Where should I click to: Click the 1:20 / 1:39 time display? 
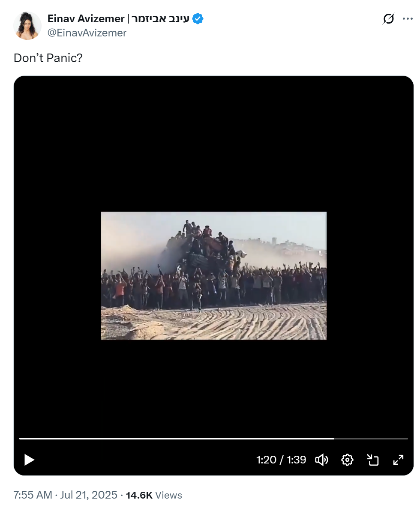281,460
